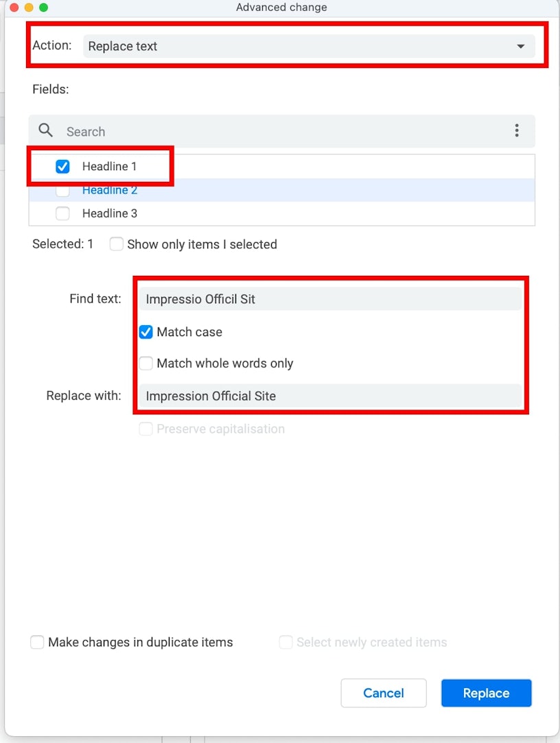
Task: Open the three-dot options menu for Fields
Action: pos(517,130)
